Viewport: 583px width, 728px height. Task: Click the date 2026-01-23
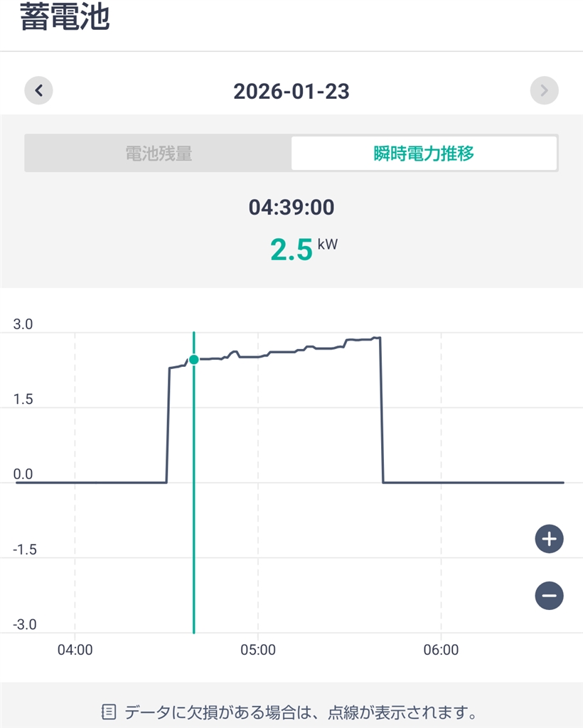tap(291, 91)
